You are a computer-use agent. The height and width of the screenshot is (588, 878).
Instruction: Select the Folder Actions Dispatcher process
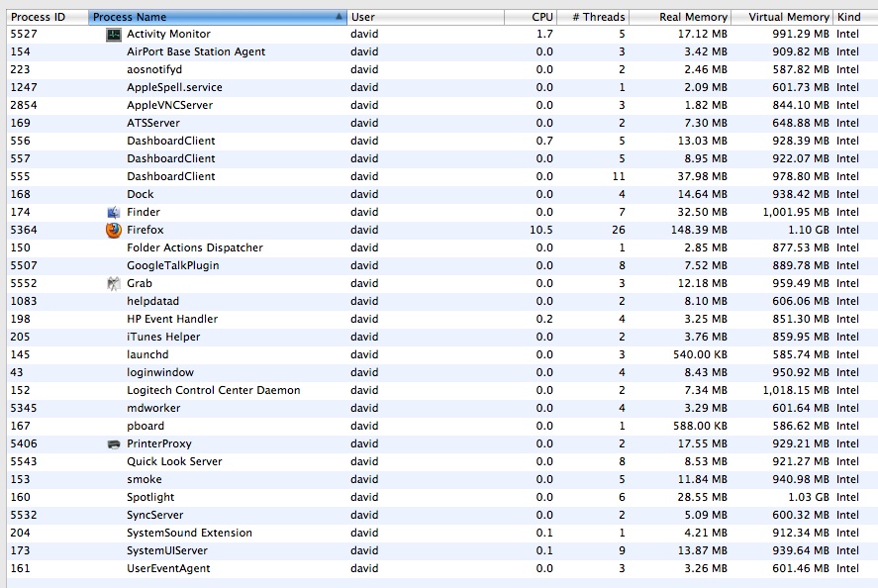pos(194,248)
